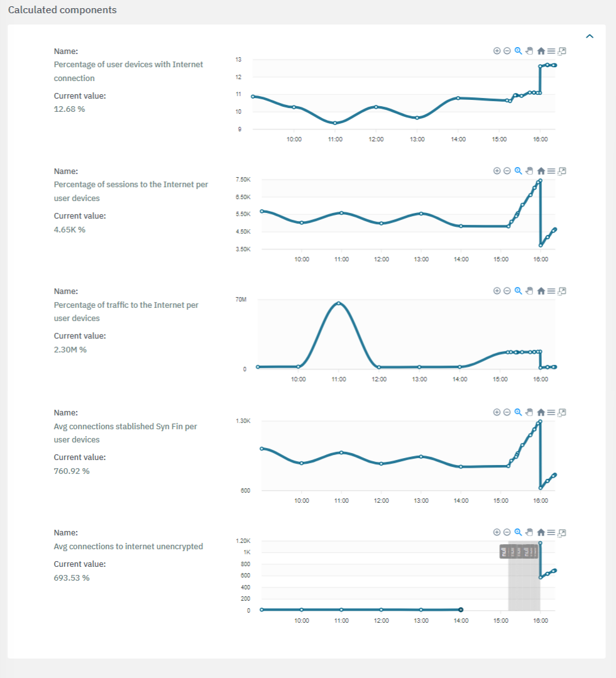This screenshot has height=678, width=616.
Task: Pop out the unencrypted connections chart
Action: pyautogui.click(x=563, y=533)
